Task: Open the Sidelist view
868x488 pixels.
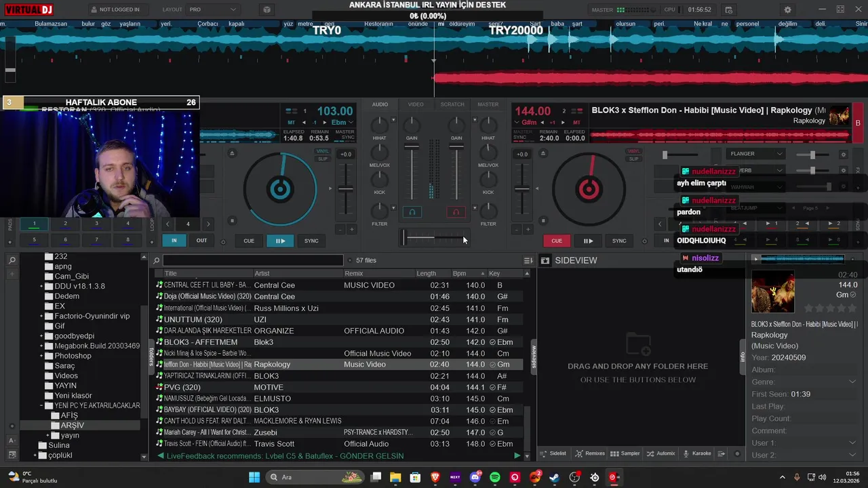Action: click(x=553, y=453)
